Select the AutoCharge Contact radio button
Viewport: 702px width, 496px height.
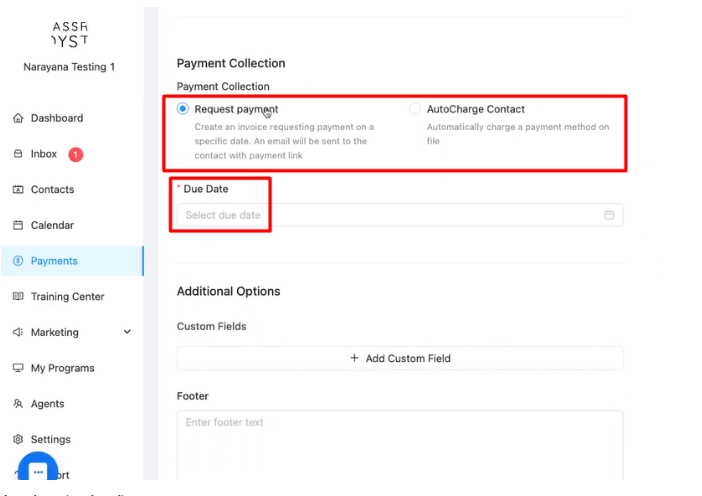click(x=415, y=109)
